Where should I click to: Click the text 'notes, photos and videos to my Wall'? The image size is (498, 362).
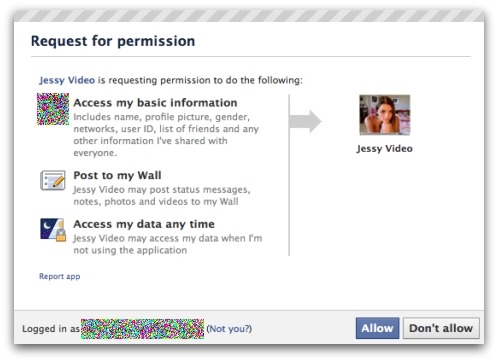[156, 202]
